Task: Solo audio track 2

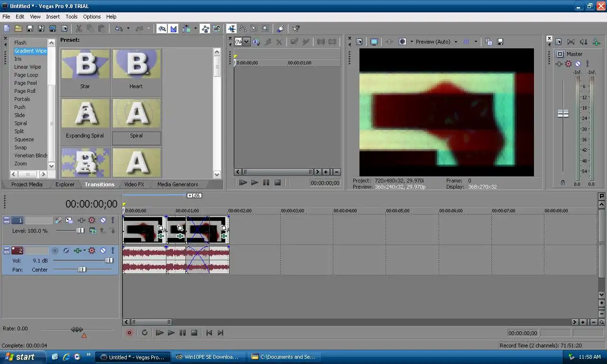Action: pyautogui.click(x=112, y=251)
